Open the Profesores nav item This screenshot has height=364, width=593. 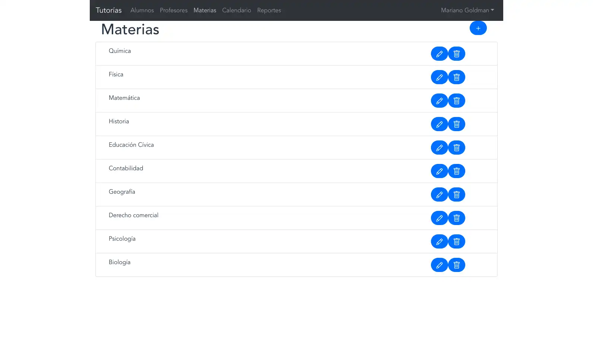174,10
